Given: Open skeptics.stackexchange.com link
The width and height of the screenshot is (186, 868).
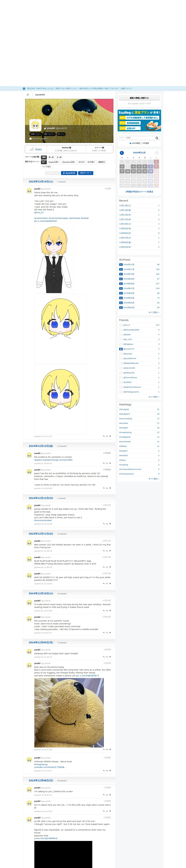Looking at the screenshot, I should [x=53, y=460].
